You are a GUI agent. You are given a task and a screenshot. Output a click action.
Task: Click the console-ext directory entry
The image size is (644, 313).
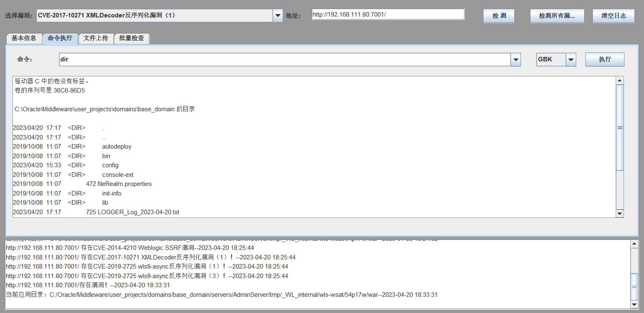point(118,175)
